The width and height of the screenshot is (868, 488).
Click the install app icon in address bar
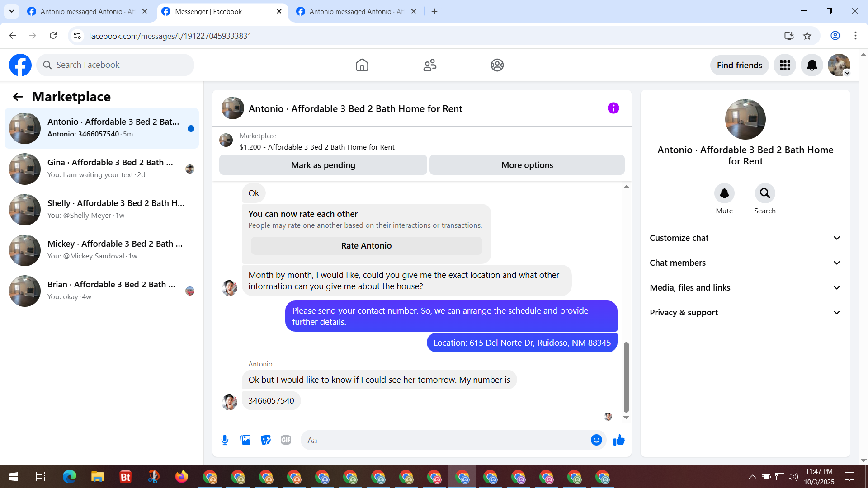tap(789, 36)
